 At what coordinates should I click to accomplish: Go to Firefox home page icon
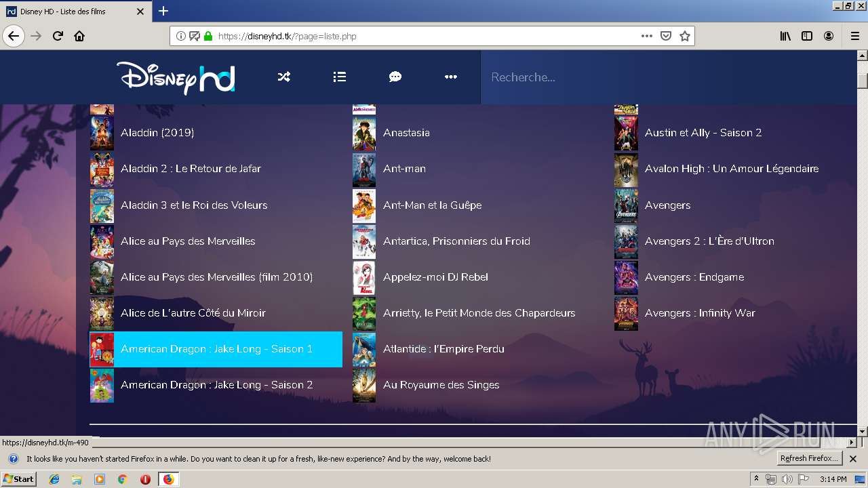coord(79,36)
